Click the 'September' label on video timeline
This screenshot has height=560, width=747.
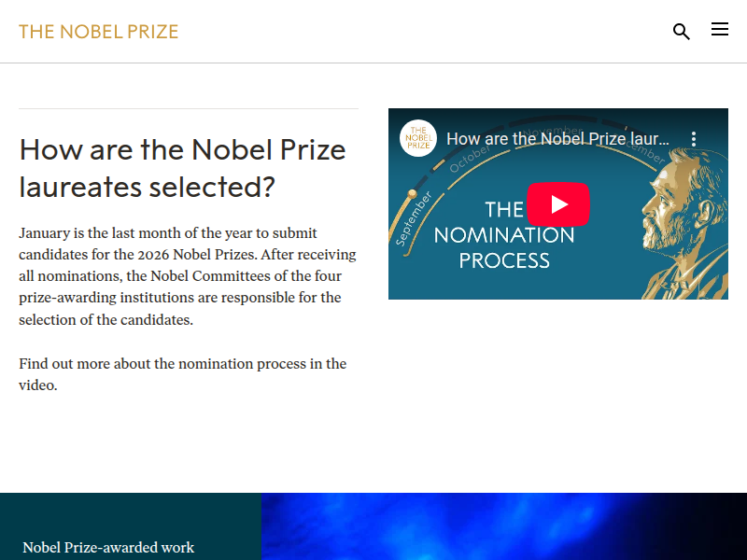pyautogui.click(x=415, y=219)
